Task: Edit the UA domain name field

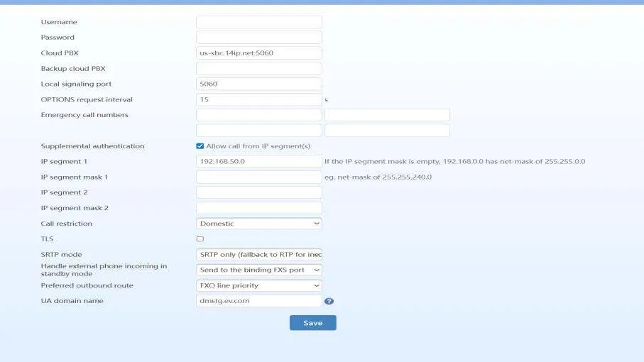Action: [259, 300]
